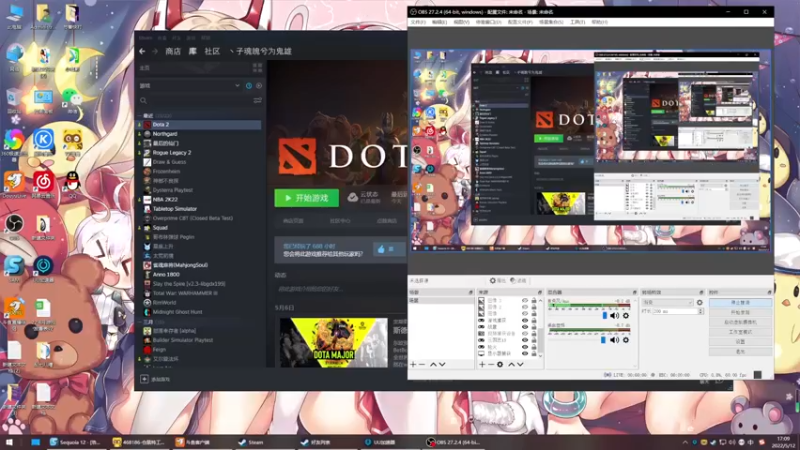
Task: Toggle eye visibility of 显示器捕获 source
Action: click(525, 353)
